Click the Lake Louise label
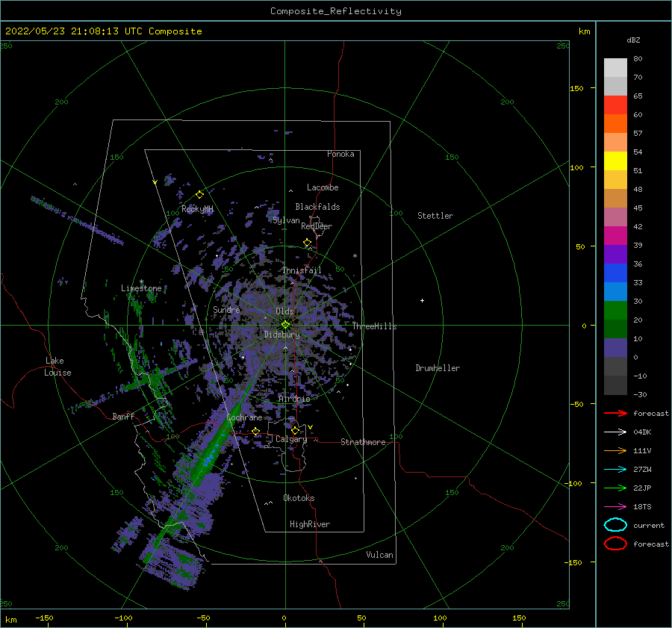Image resolution: width=672 pixels, height=628 pixels. coord(57,367)
